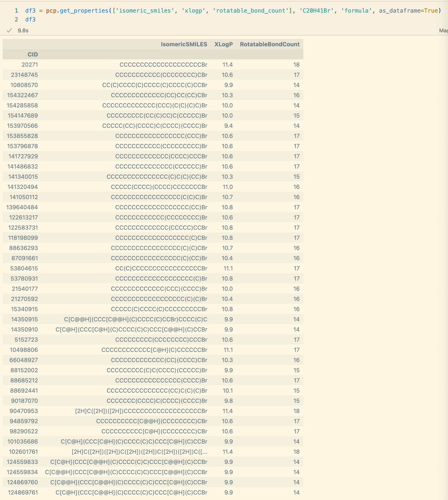Click CID 153970566 cell
Viewport: 448px width, 500px height.
(22, 126)
